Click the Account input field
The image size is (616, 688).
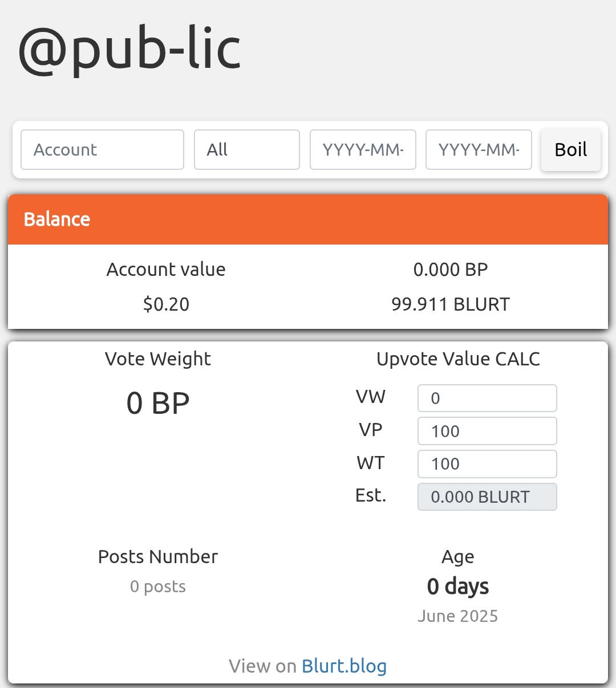pos(102,150)
